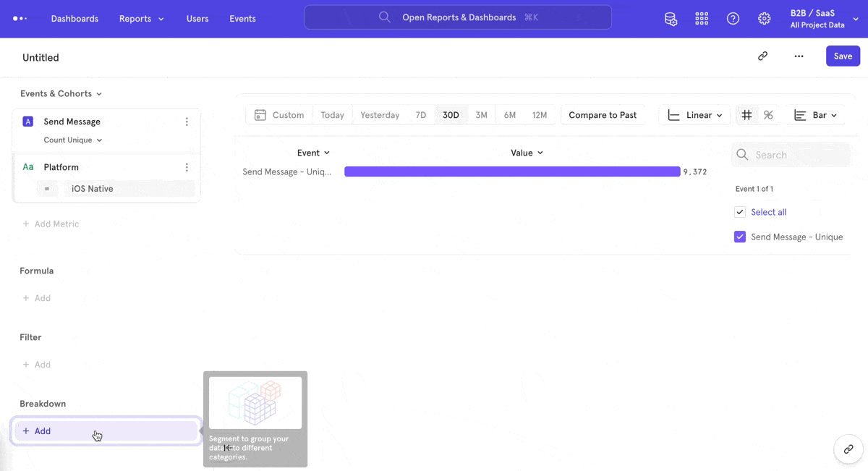This screenshot has height=471, width=868.
Task: Open the settings gear icon
Action: pyautogui.click(x=764, y=19)
